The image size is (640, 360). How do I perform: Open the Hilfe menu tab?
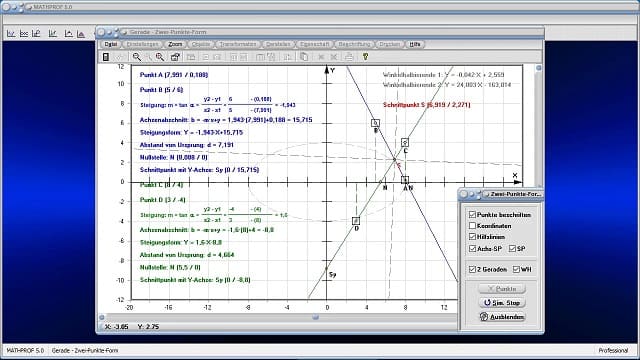[x=415, y=44]
